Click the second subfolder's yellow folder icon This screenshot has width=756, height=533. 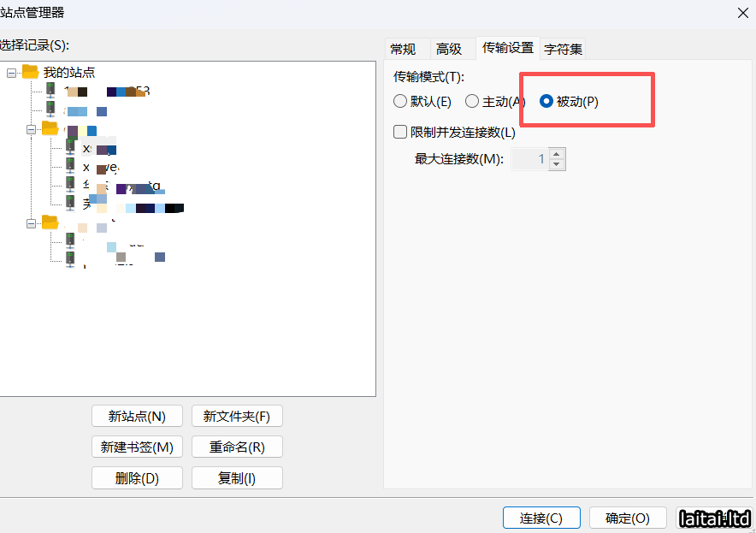point(50,222)
